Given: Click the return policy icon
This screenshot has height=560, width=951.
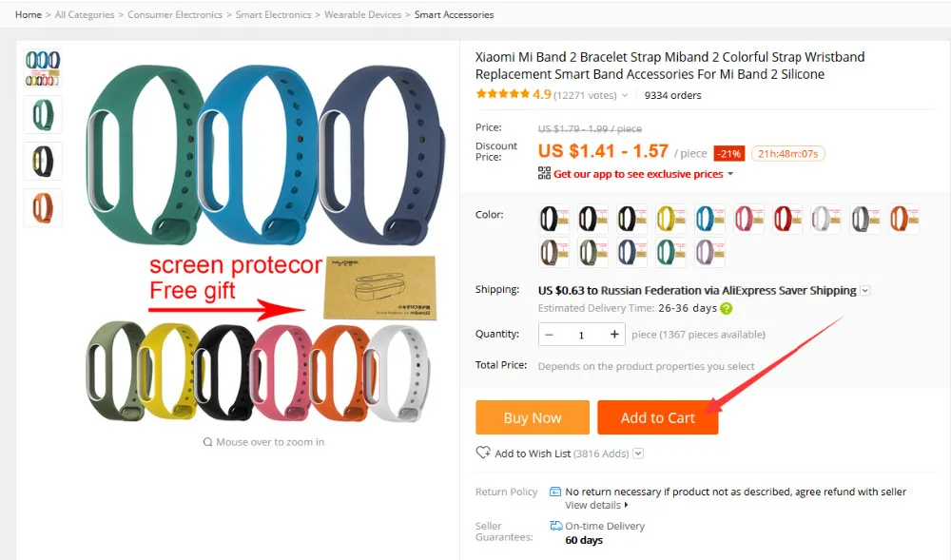Looking at the screenshot, I should 555,492.
